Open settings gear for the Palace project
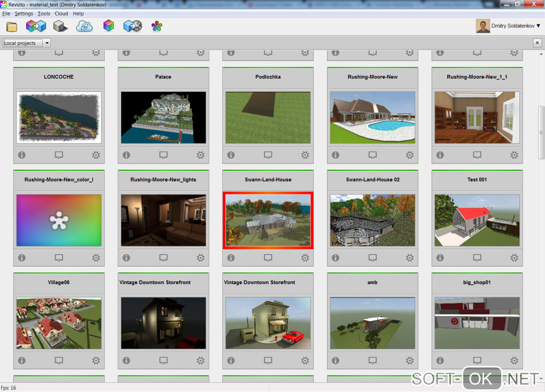 click(200, 155)
